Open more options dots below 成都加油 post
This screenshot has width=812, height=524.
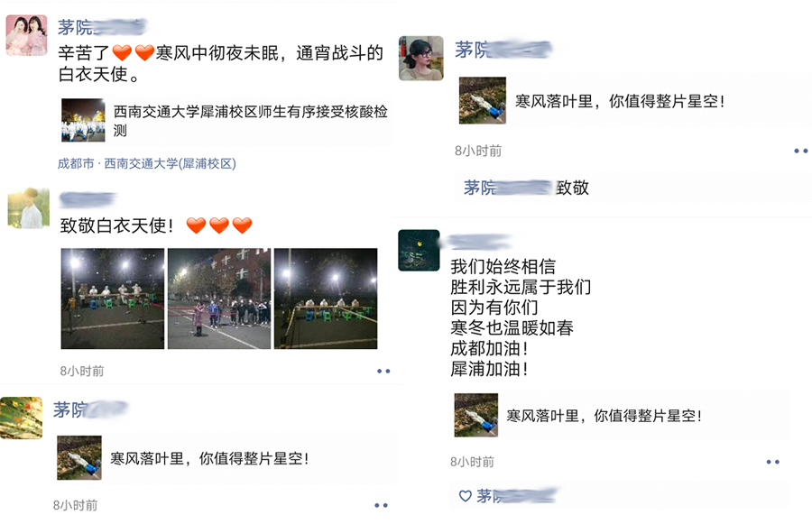point(772,462)
